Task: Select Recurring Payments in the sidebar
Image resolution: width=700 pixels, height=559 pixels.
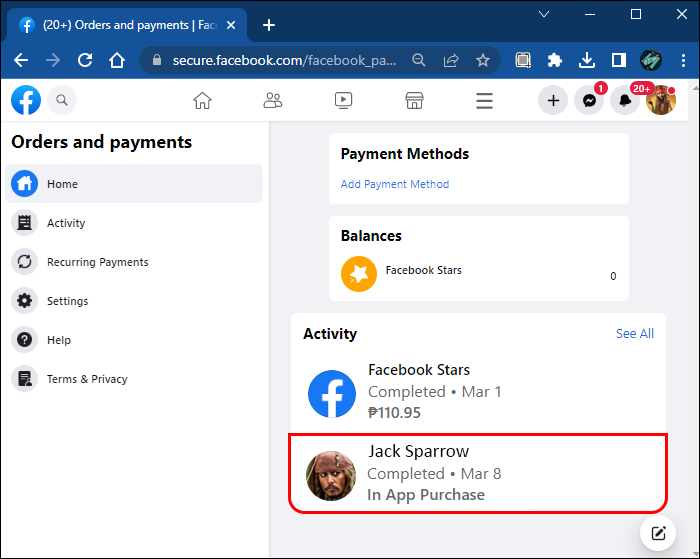Action: tap(97, 262)
